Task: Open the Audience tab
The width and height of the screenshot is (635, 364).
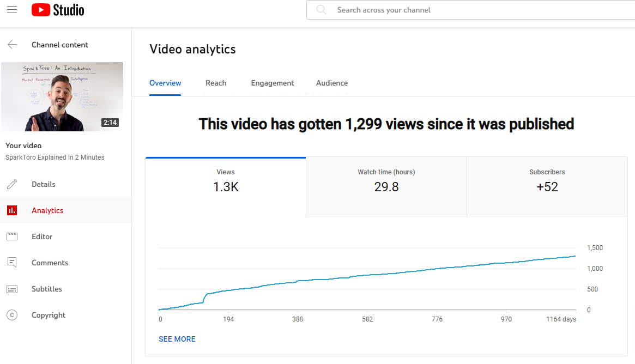Action: coord(331,83)
